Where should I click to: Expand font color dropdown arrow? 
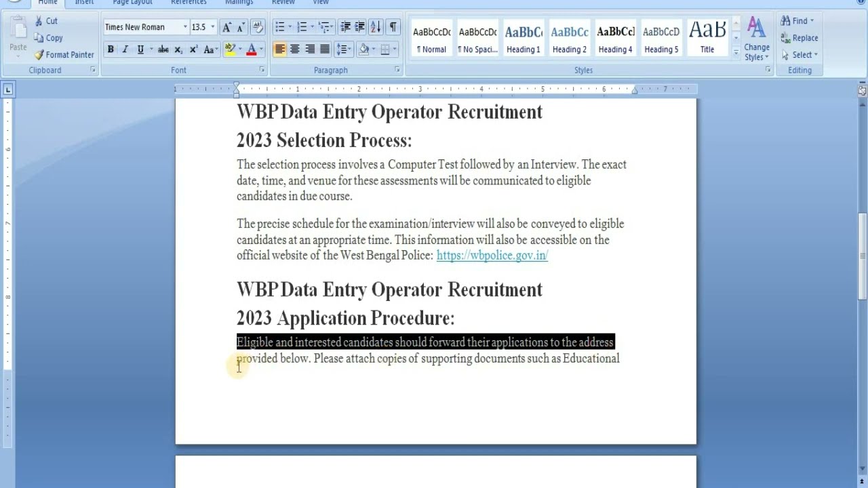tap(260, 49)
